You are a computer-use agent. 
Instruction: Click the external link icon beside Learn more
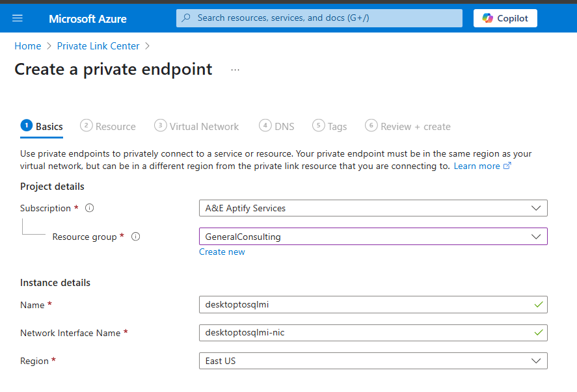(x=507, y=166)
